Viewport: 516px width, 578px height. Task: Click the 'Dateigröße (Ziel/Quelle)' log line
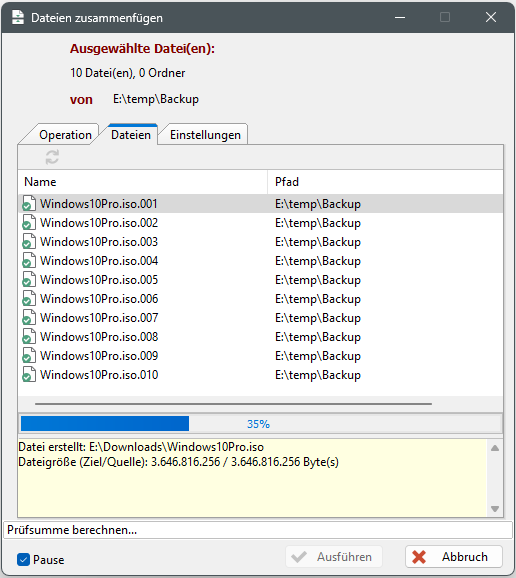pos(178,462)
